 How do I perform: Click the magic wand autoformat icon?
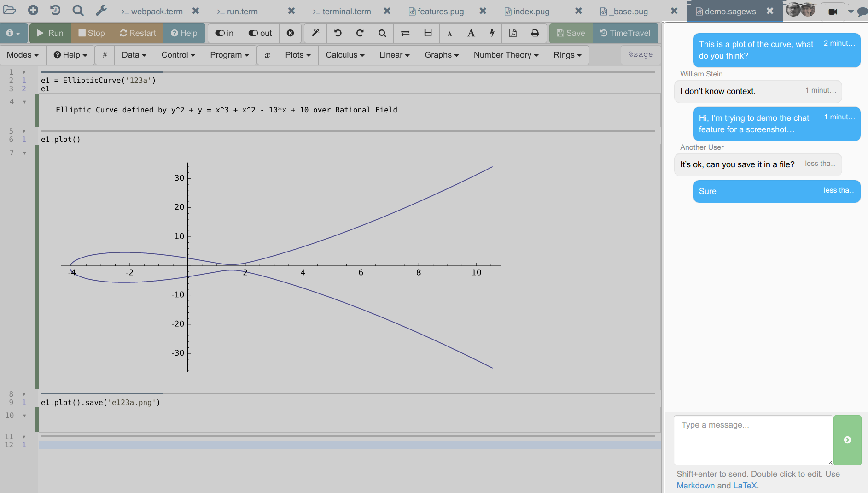315,33
